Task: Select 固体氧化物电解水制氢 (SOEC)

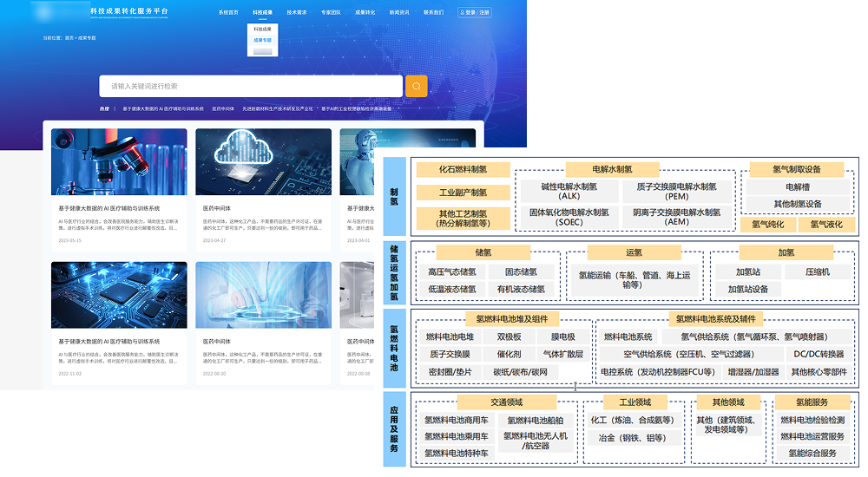Action: [569, 217]
